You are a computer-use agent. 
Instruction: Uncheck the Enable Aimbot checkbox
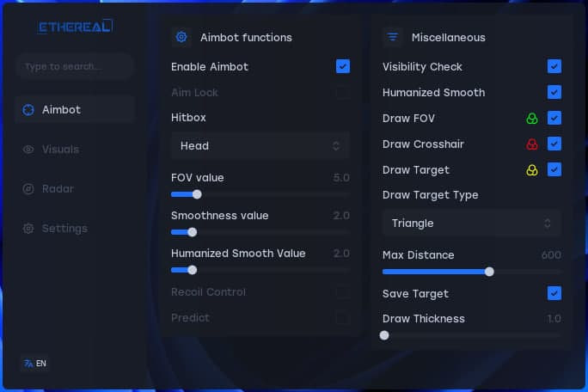pos(343,66)
